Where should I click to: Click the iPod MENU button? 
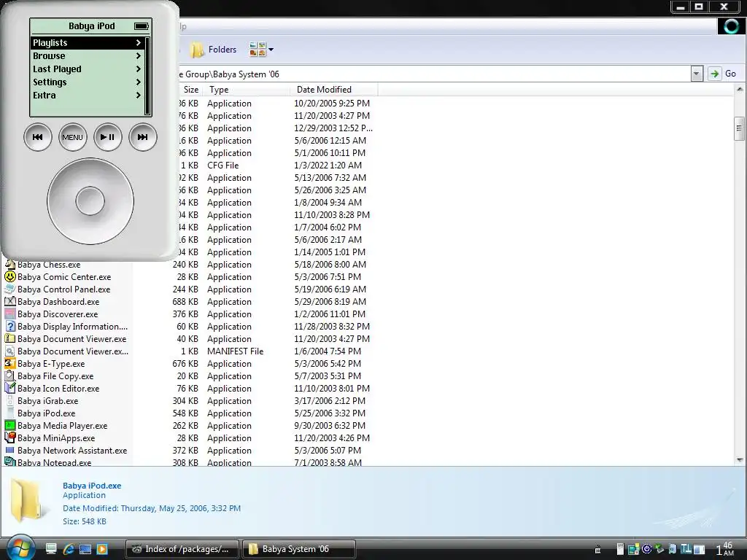[72, 137]
